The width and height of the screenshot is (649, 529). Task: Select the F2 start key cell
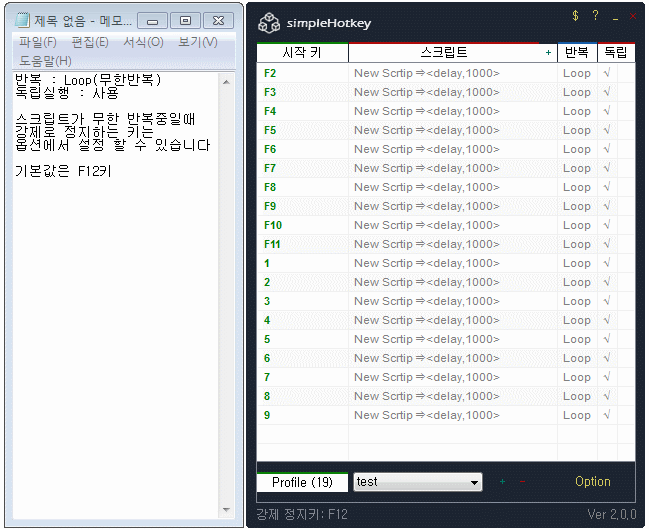[303, 73]
